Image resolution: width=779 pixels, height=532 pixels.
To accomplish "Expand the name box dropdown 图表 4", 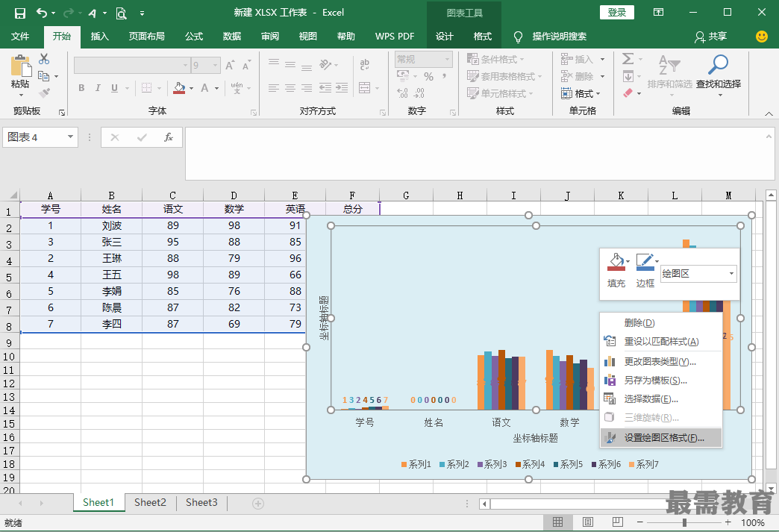I will click(71, 137).
